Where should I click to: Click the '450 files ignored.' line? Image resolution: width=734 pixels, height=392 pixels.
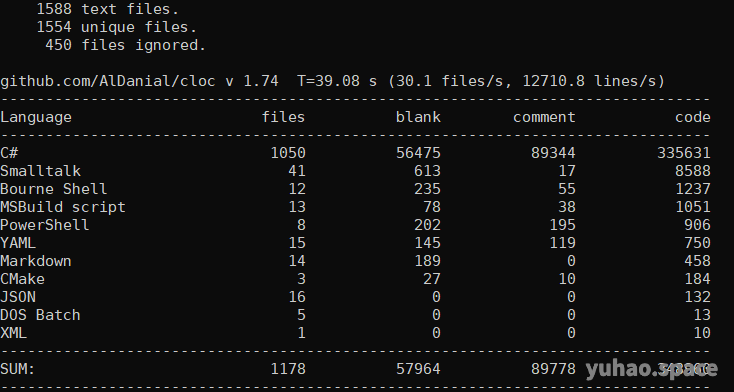point(125,45)
